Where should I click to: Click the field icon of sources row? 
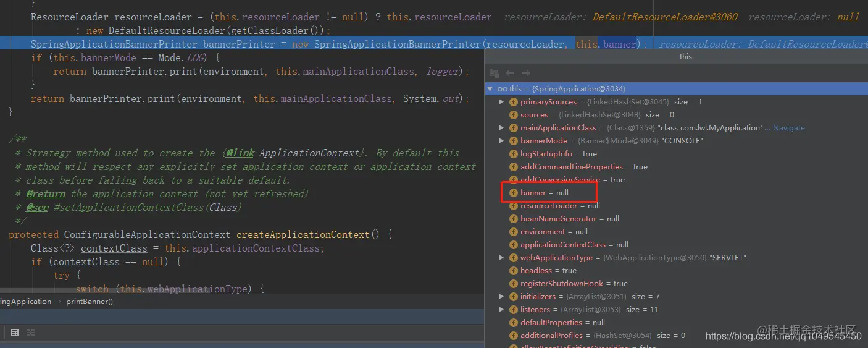pos(514,115)
